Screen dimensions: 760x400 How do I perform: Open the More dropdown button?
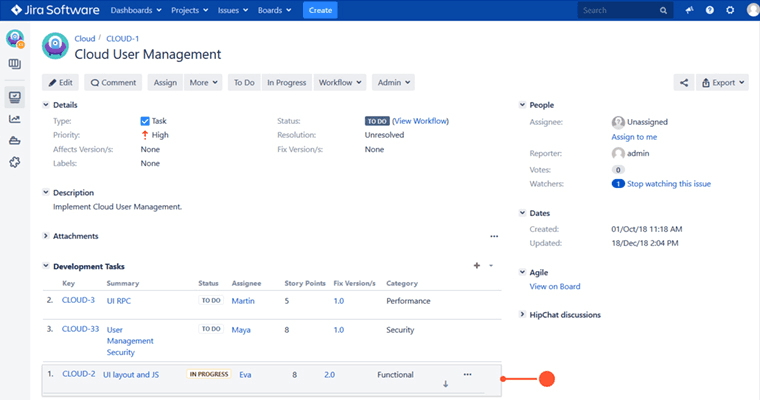tap(204, 82)
